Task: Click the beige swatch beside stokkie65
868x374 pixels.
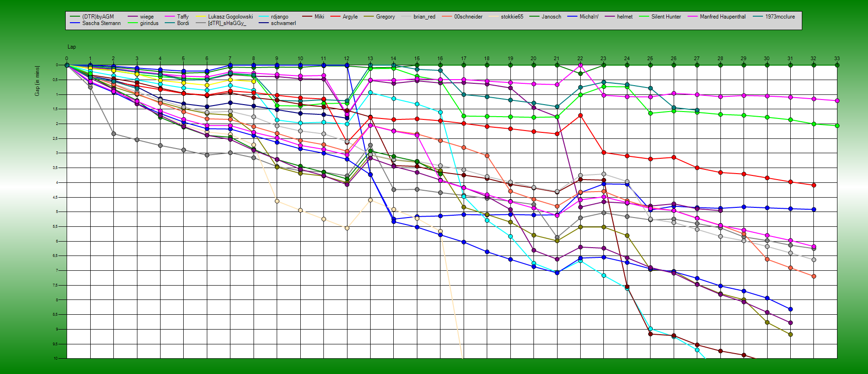Action: 493,17
